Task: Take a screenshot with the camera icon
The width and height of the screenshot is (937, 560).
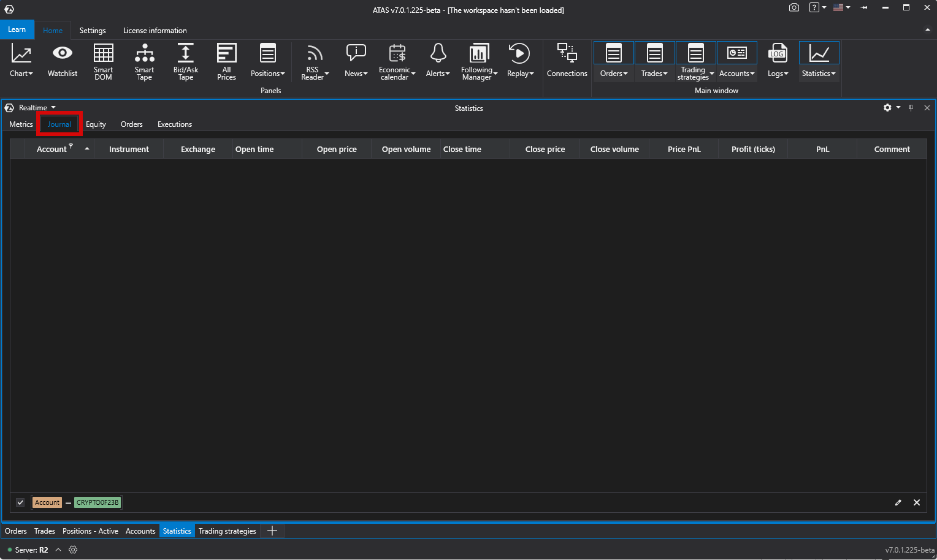Action: click(794, 7)
